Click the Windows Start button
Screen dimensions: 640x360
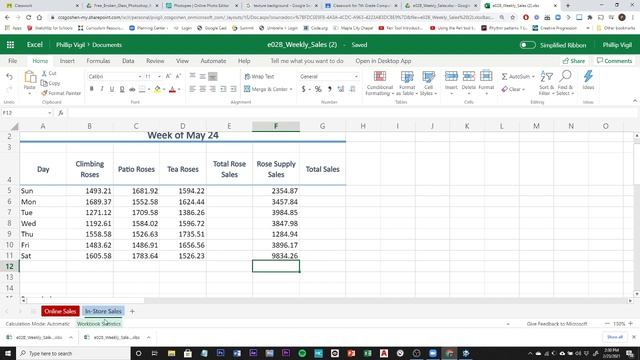(x=8, y=353)
